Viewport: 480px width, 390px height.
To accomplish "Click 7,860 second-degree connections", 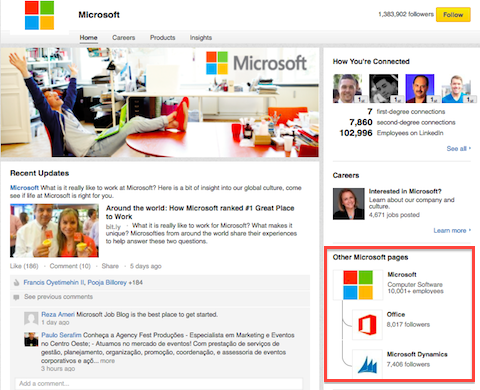I will pos(402,122).
